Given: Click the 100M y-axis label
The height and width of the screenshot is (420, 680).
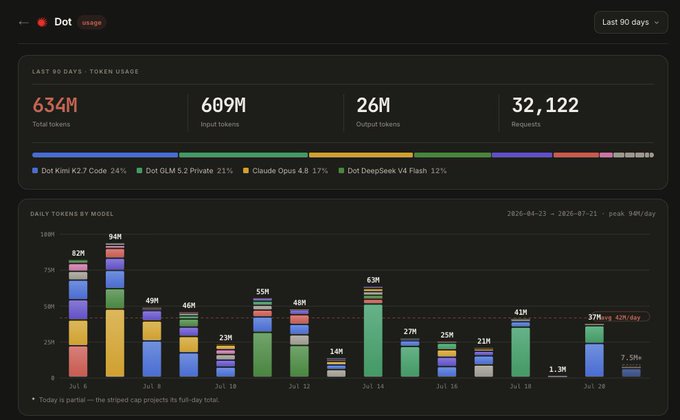Looking at the screenshot, I should [x=47, y=234].
